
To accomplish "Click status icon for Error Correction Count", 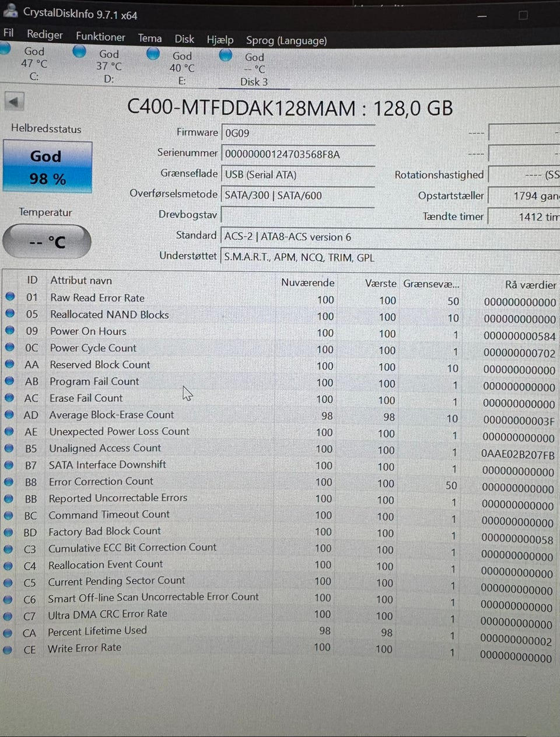I will [9, 482].
